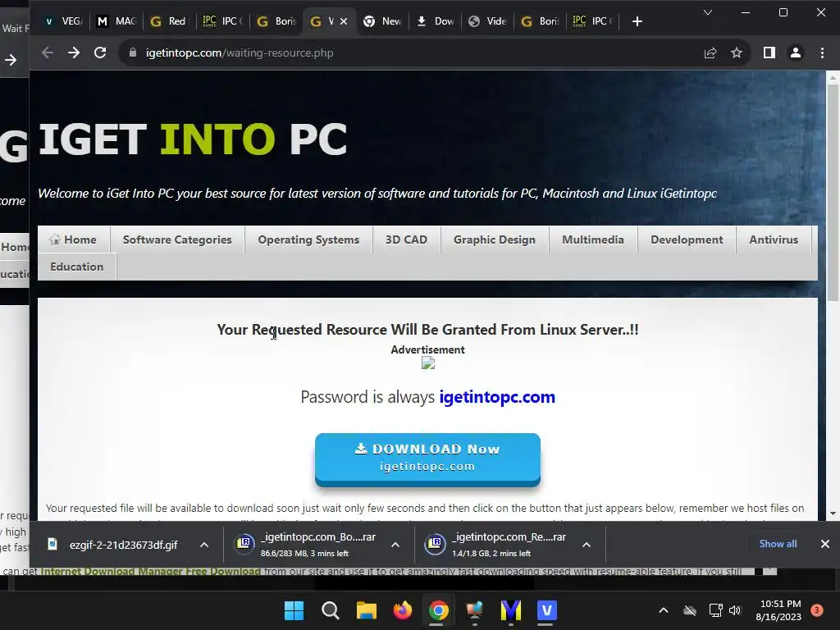Open Firefox from the taskbar

pos(402,610)
